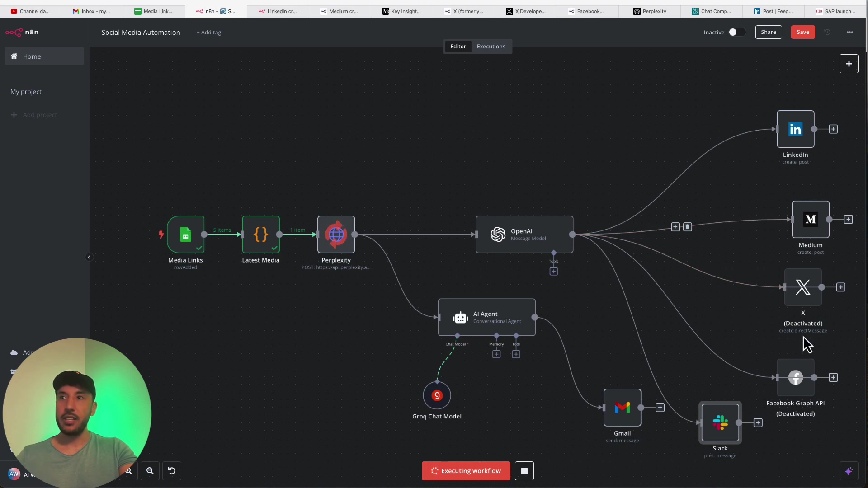Screen dimensions: 868x488
Task: Click the n8n logo
Action: coord(22,32)
